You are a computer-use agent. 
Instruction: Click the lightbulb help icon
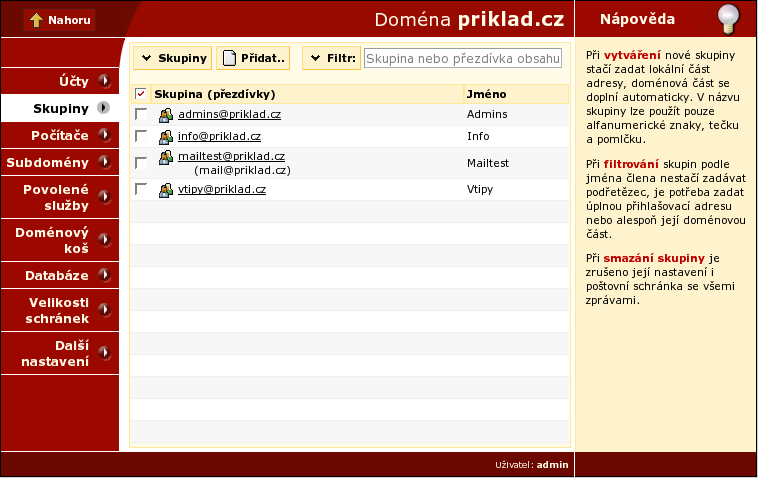pyautogui.click(x=732, y=19)
